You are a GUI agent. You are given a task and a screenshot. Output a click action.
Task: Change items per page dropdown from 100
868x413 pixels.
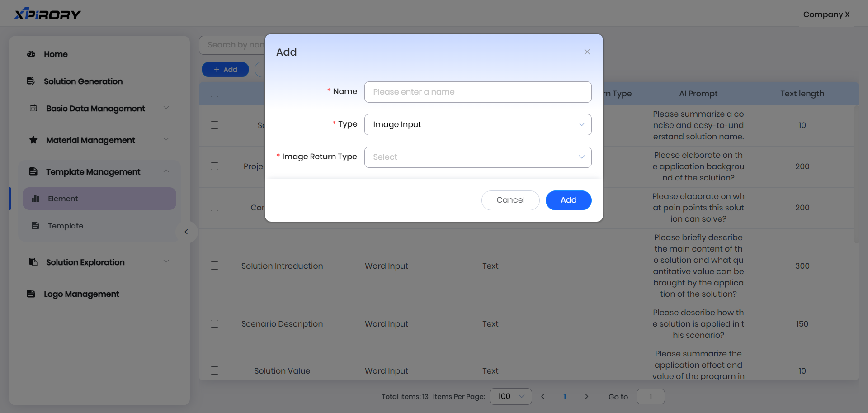(x=510, y=397)
